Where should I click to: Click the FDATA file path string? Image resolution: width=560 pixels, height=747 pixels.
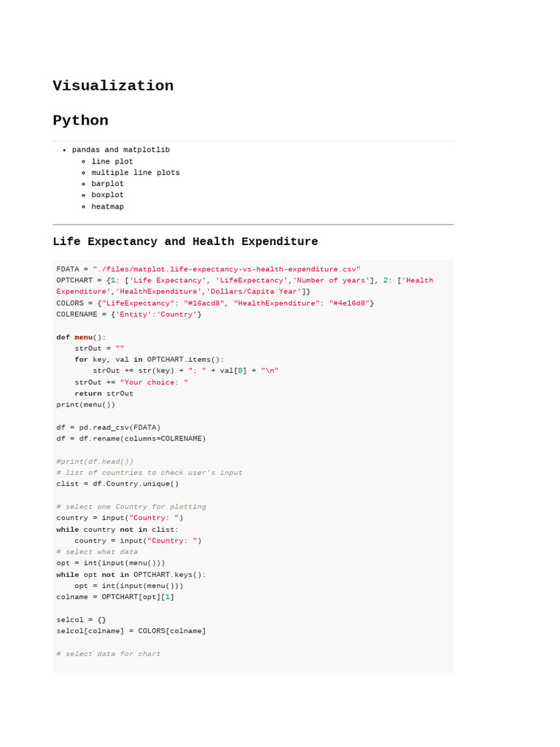click(x=226, y=269)
